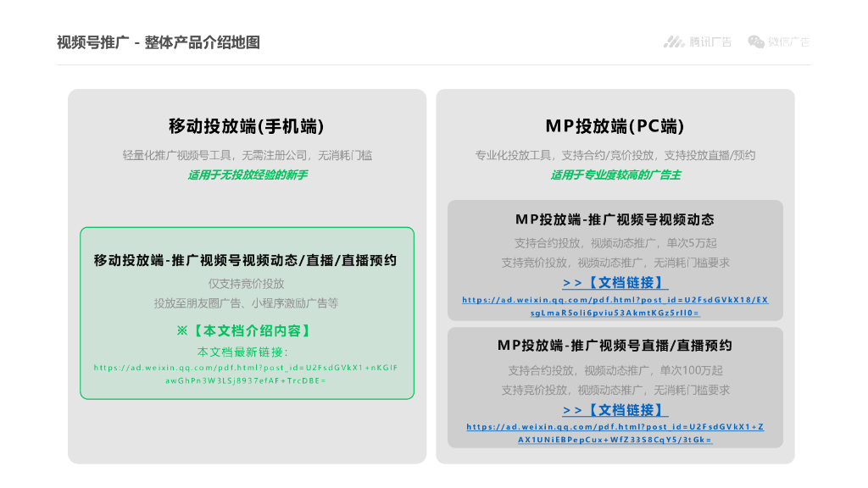Click the line mentioning 单次5万起

point(615,243)
